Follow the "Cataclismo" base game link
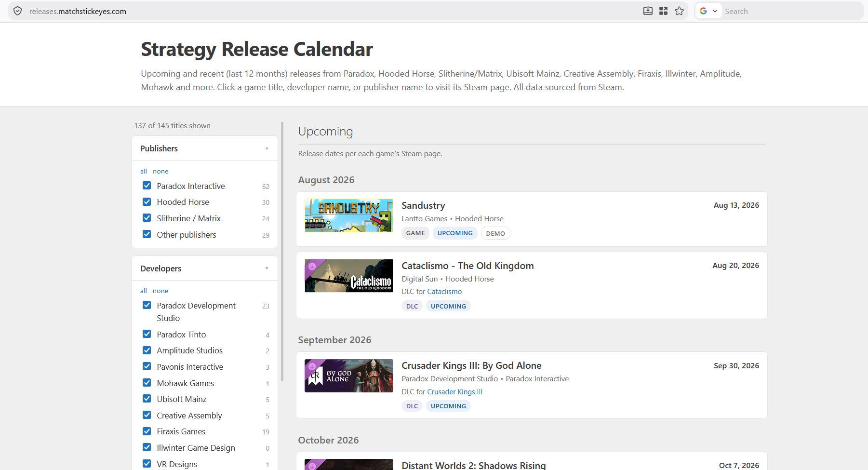 (x=444, y=292)
